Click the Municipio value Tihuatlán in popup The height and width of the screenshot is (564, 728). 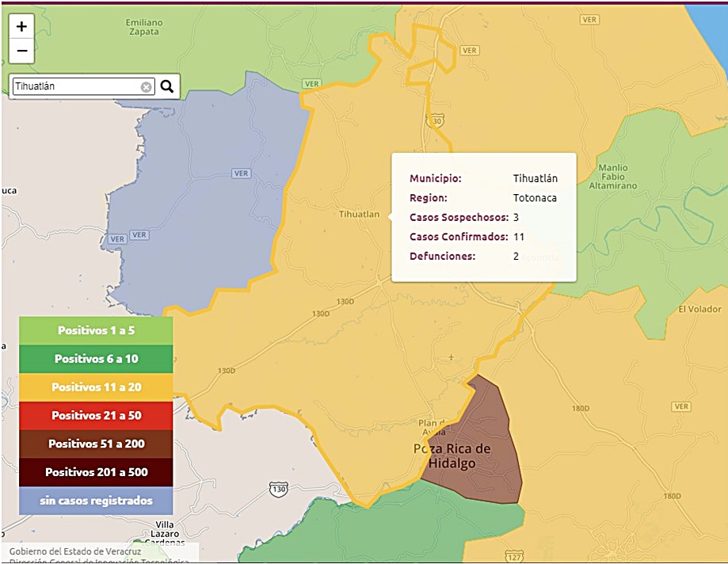(x=536, y=178)
